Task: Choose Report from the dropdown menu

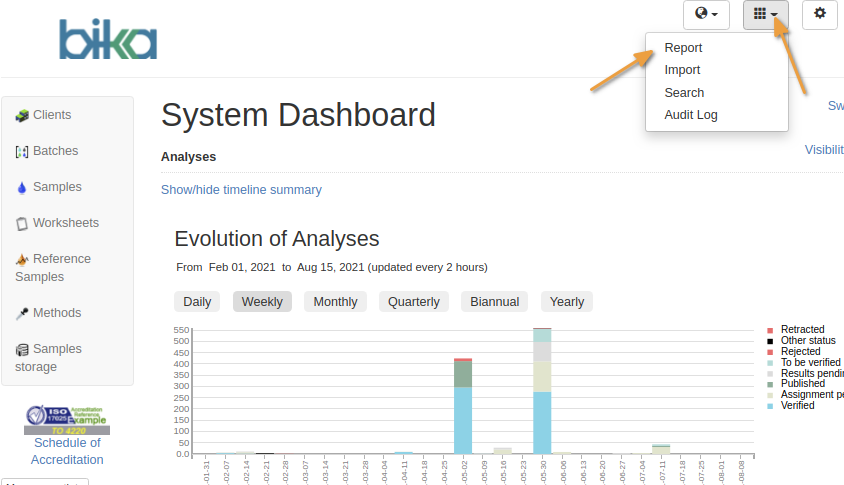Action: coord(683,48)
